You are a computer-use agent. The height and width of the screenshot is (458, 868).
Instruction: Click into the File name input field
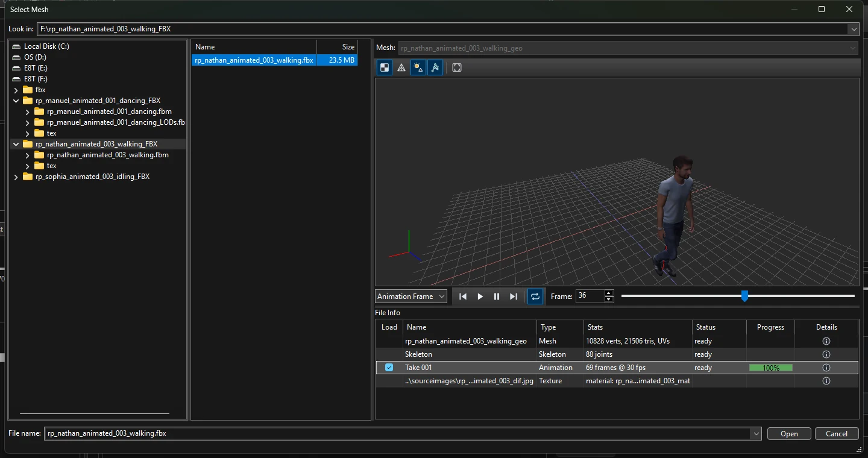coord(398,434)
